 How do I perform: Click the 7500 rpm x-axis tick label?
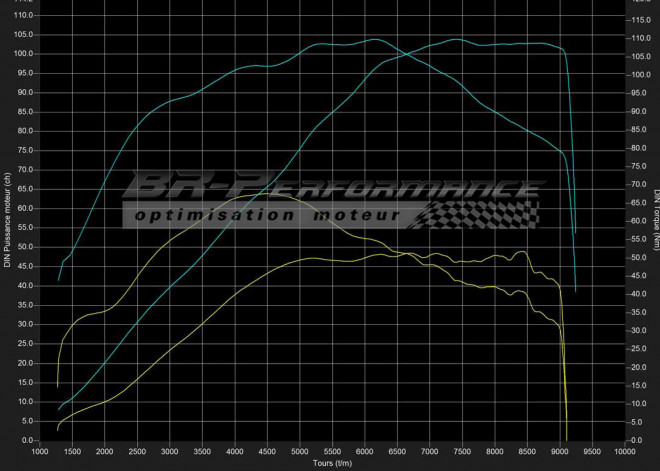pos(462,452)
